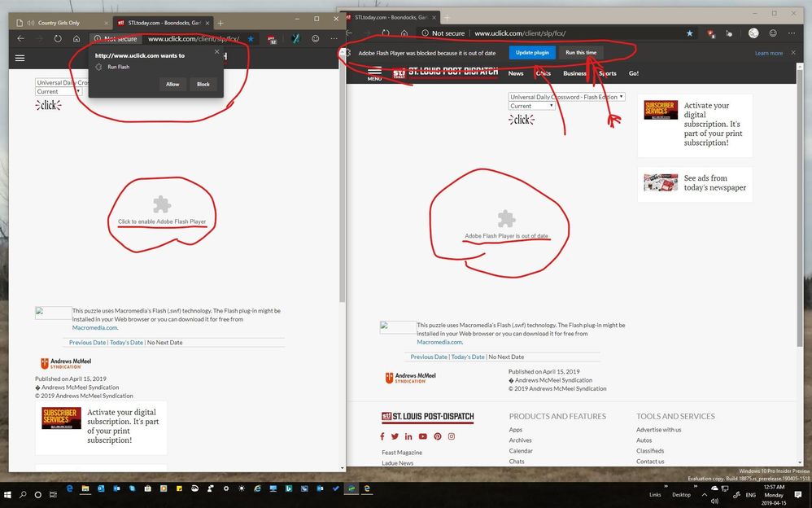Screen dimensions: 812x508
Task: Select STLtoday.com tab in right window
Action: (x=390, y=18)
